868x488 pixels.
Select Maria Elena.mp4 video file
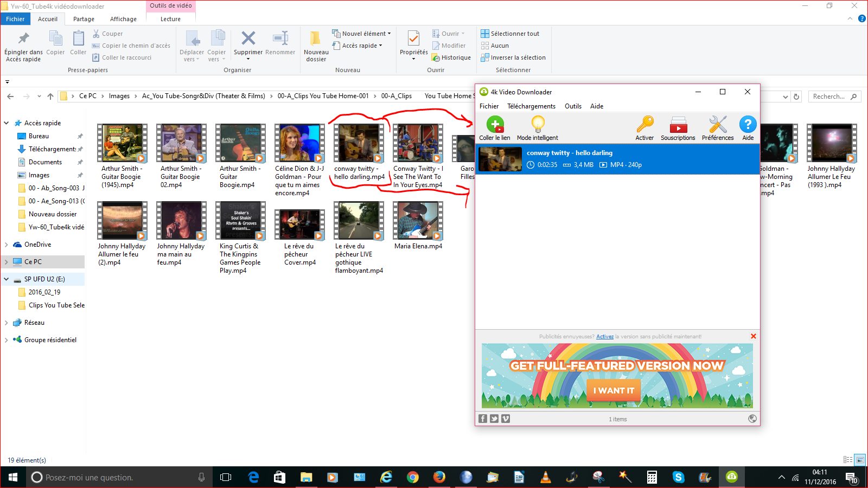418,226
